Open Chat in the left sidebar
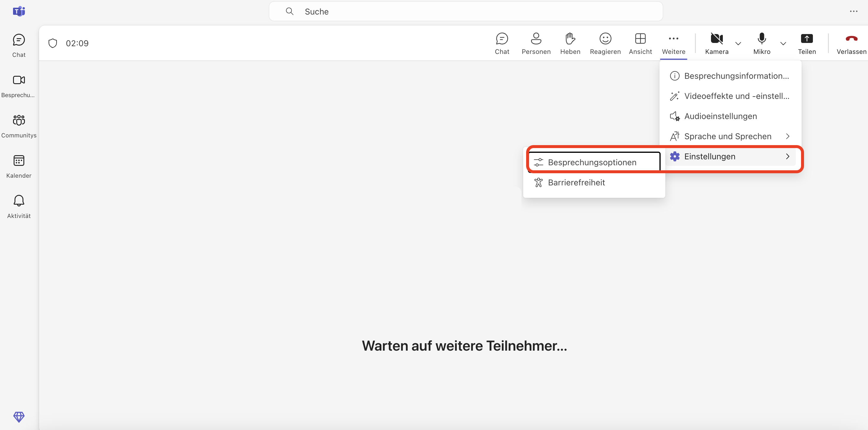The image size is (868, 430). (x=19, y=45)
